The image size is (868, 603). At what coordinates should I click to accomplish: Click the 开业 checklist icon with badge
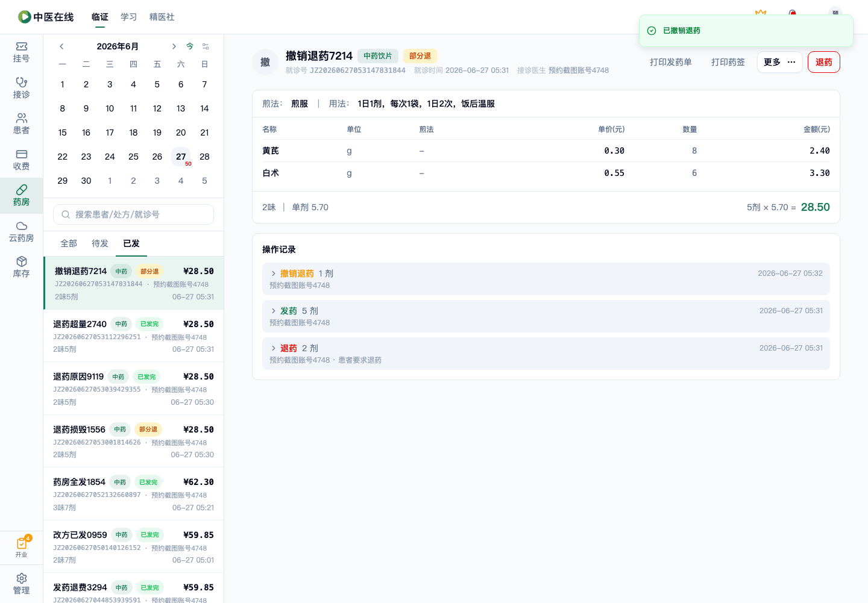point(22,547)
